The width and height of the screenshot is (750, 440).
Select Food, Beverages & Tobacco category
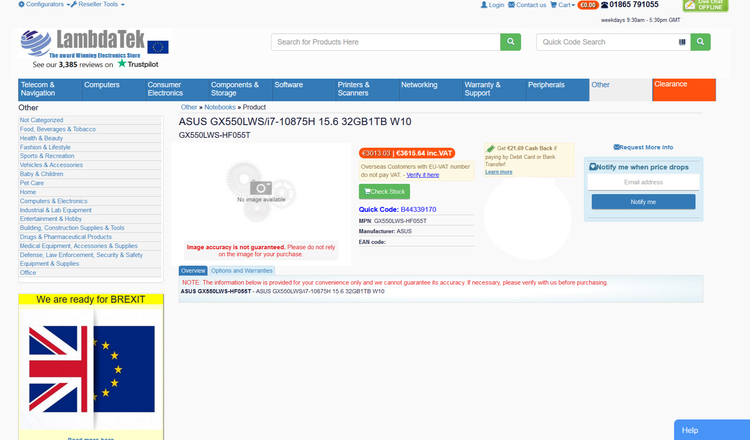(57, 129)
